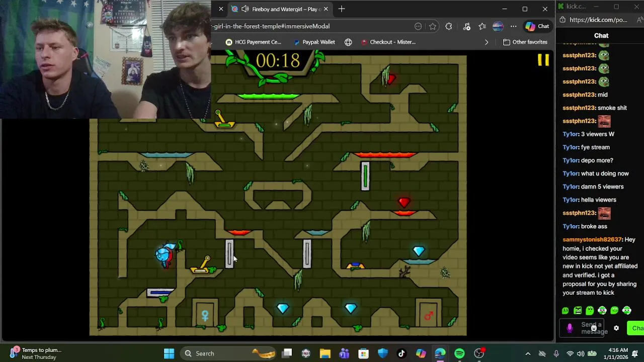Open the Task View icon on taskbar
Viewport: 644px width, 362px height.
[287, 353]
